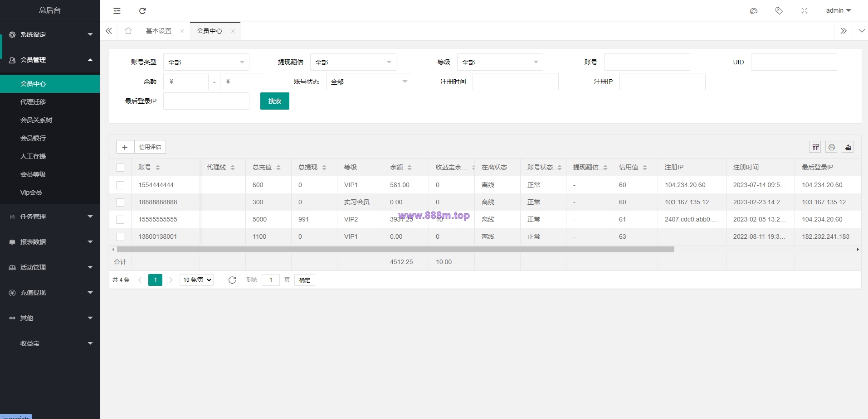Focus the 最后登录IP input field
The image size is (868, 419).
coord(206,101)
